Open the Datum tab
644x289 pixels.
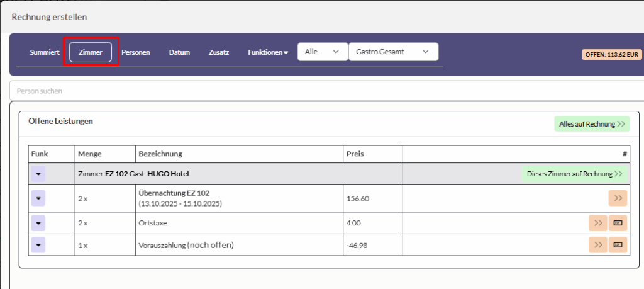[x=179, y=52]
